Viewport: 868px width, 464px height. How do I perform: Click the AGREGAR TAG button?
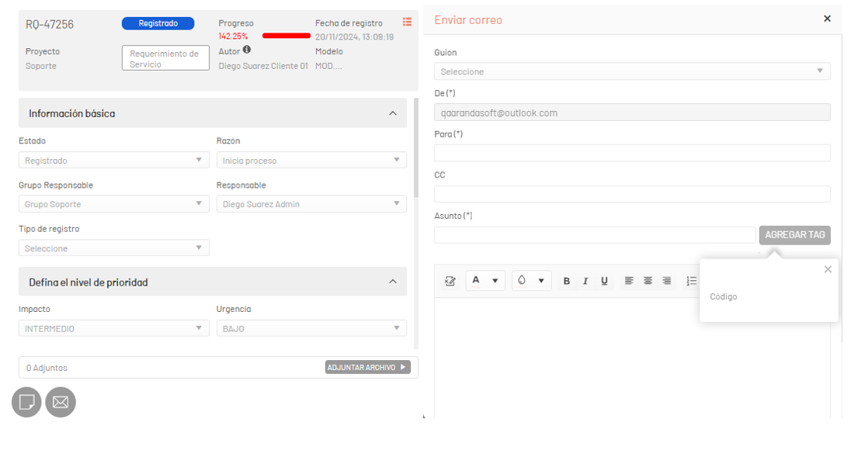[795, 234]
